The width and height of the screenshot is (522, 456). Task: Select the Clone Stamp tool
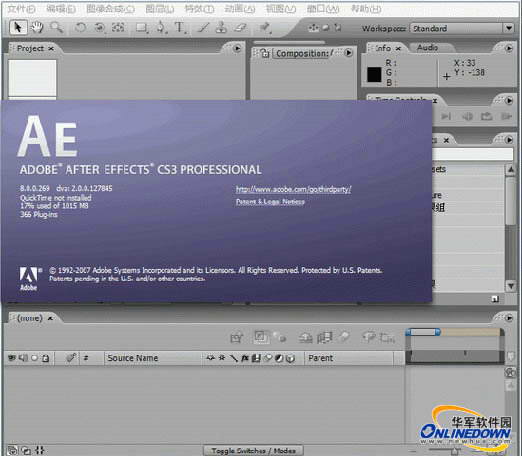click(x=221, y=27)
